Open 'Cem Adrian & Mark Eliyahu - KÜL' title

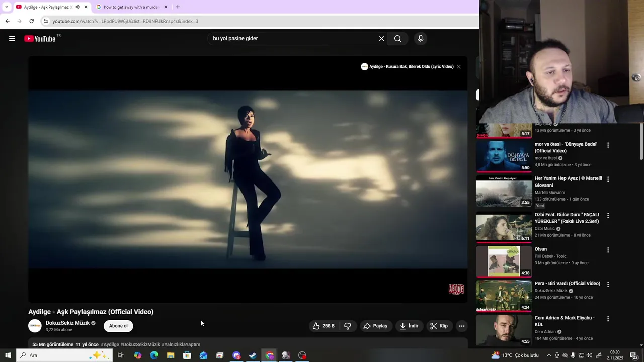pyautogui.click(x=565, y=321)
